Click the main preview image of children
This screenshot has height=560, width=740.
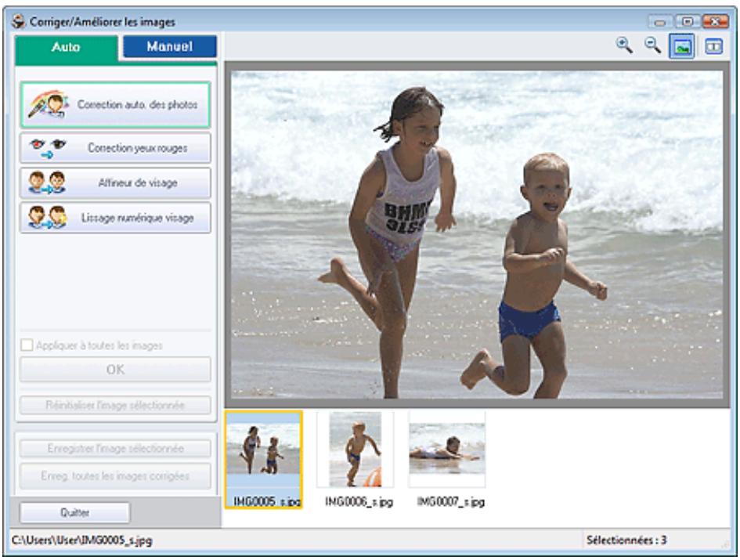[477, 234]
